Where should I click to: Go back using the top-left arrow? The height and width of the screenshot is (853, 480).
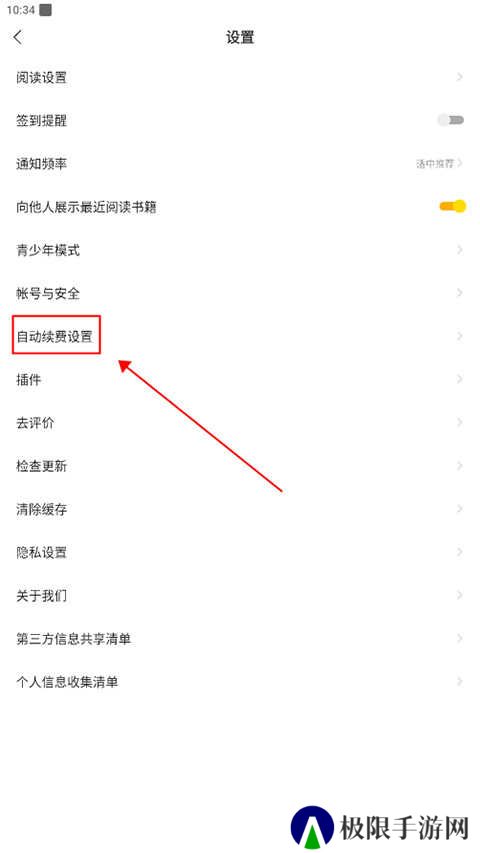(18, 37)
